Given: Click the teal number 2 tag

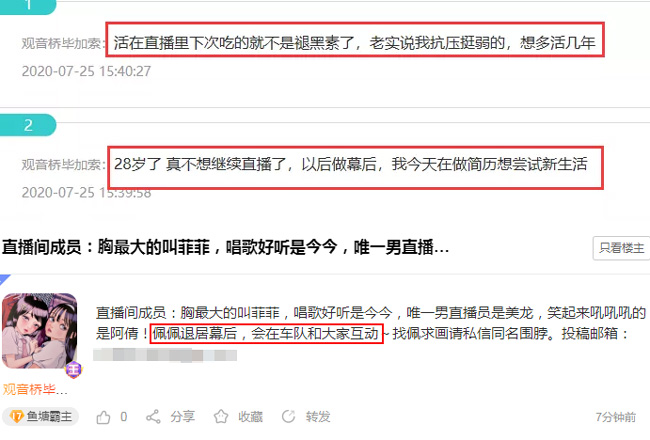Looking at the screenshot, I should coord(28,125).
